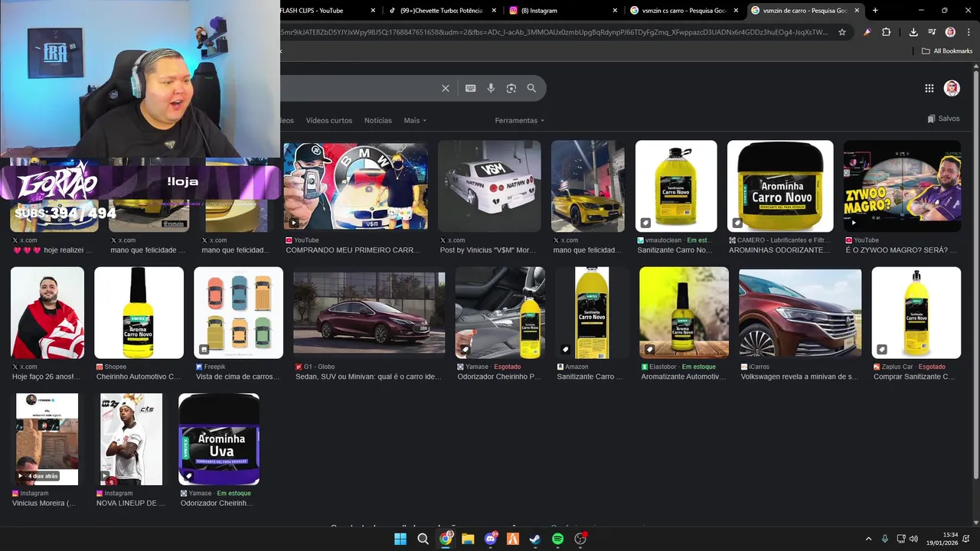Open Sedan, SUV ou Minivan G1 result
The image size is (980, 551).
(x=368, y=377)
